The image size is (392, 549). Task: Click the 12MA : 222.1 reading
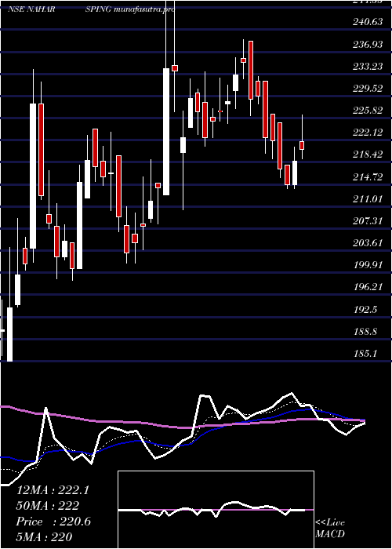pos(53,490)
